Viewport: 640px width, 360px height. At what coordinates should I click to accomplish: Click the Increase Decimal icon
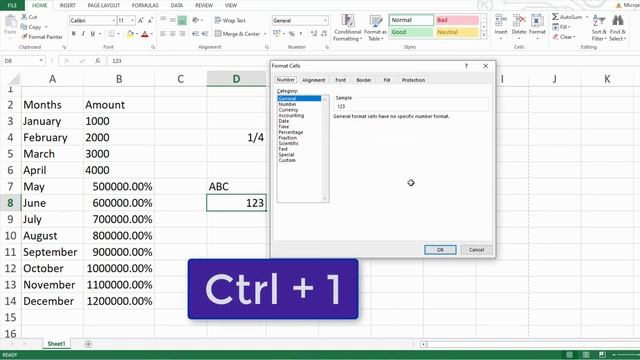(313, 34)
